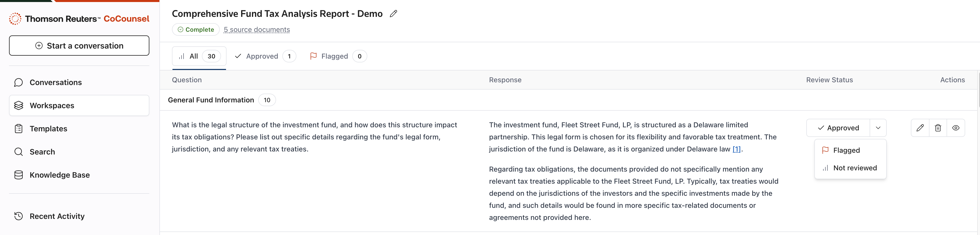Edit the response using the pencil action icon

click(920, 128)
